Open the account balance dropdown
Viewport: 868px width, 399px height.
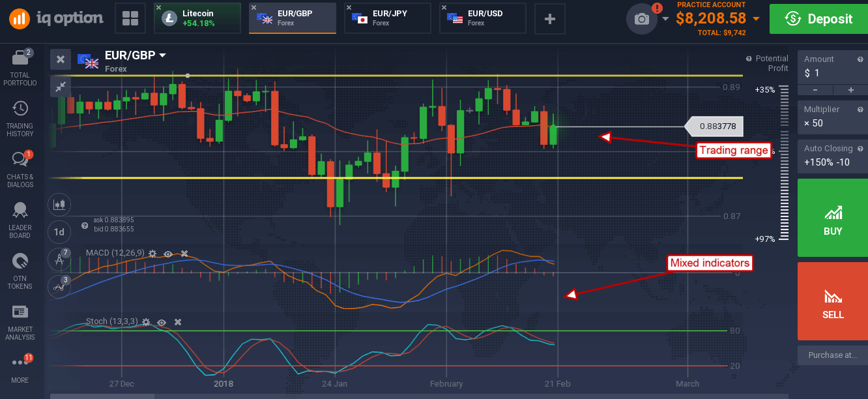coord(756,19)
